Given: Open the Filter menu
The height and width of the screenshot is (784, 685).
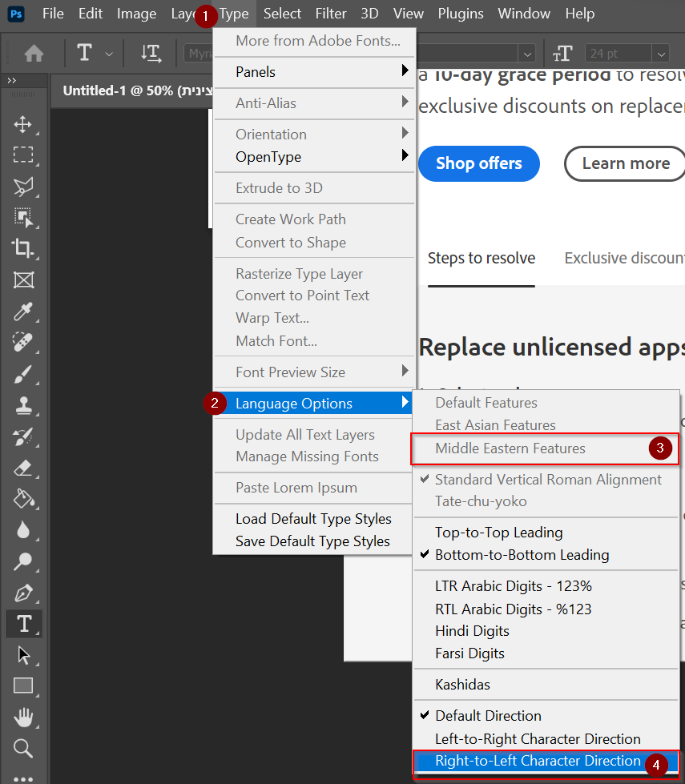Looking at the screenshot, I should coord(331,14).
